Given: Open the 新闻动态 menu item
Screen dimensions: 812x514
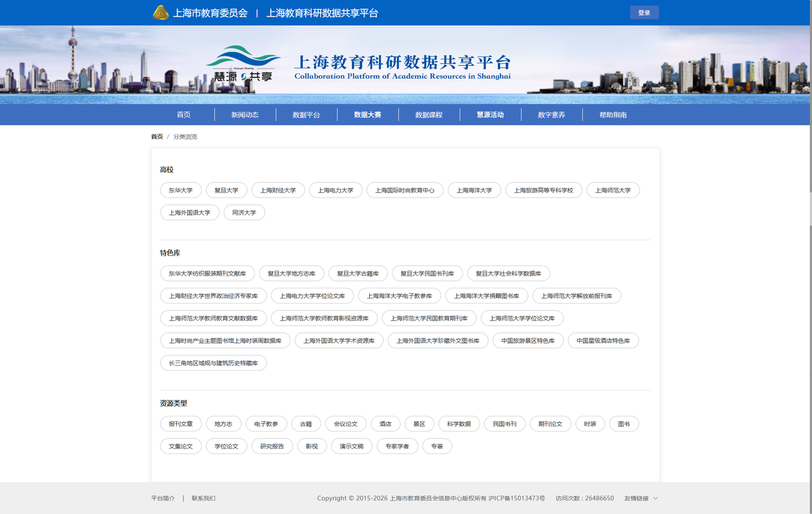Looking at the screenshot, I should [x=245, y=115].
